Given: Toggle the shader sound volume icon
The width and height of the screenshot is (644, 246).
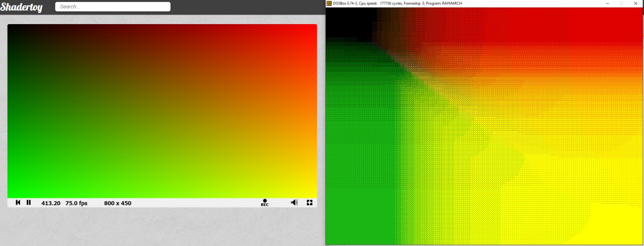Looking at the screenshot, I should [294, 203].
